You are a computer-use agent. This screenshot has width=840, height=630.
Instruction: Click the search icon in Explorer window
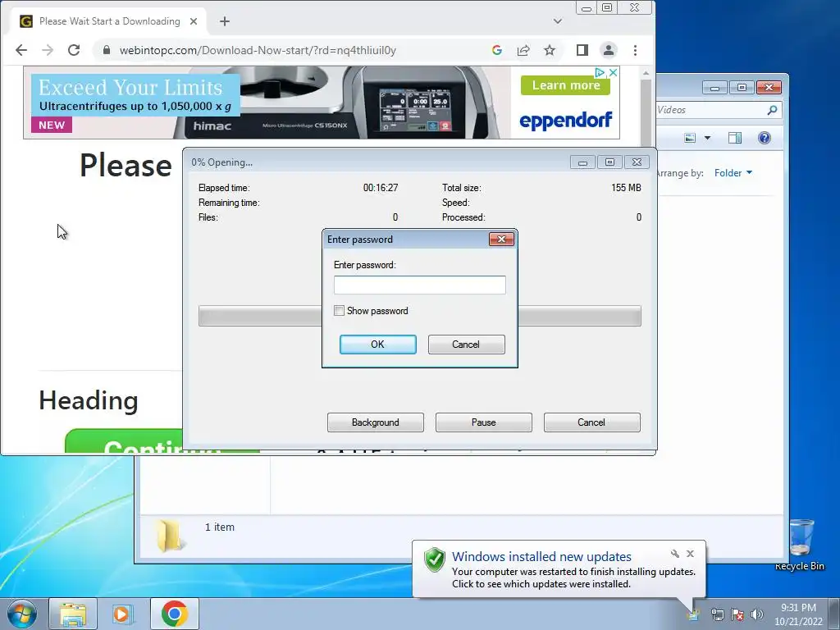pos(772,110)
